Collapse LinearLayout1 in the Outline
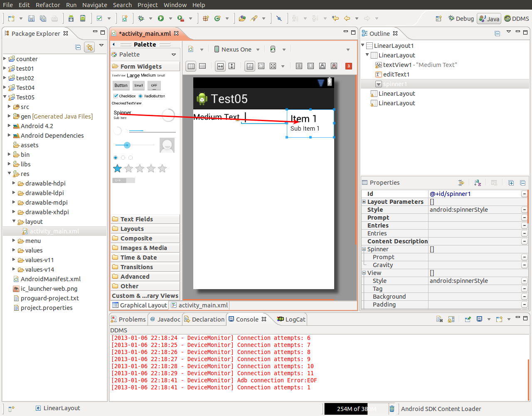 tap(363, 45)
